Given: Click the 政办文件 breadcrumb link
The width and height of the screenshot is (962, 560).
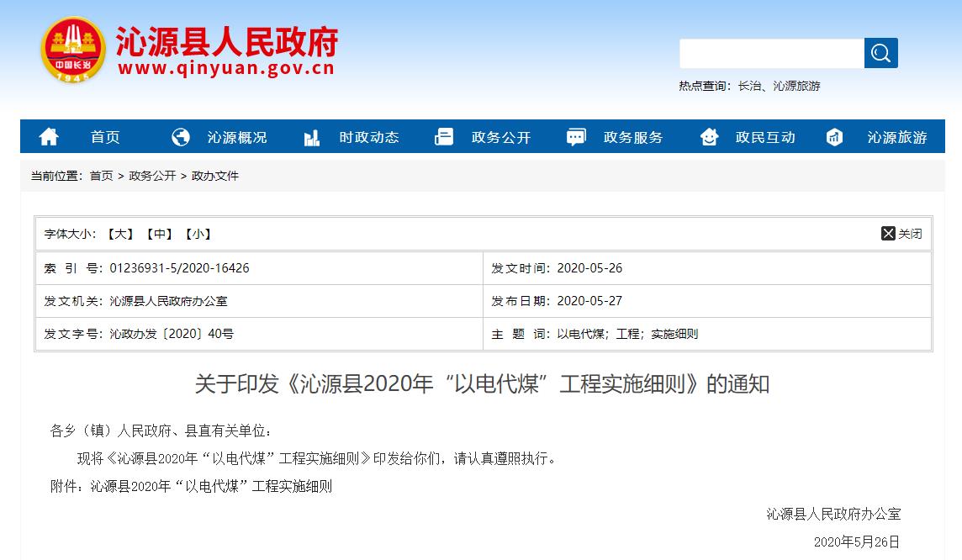Looking at the screenshot, I should click(214, 176).
